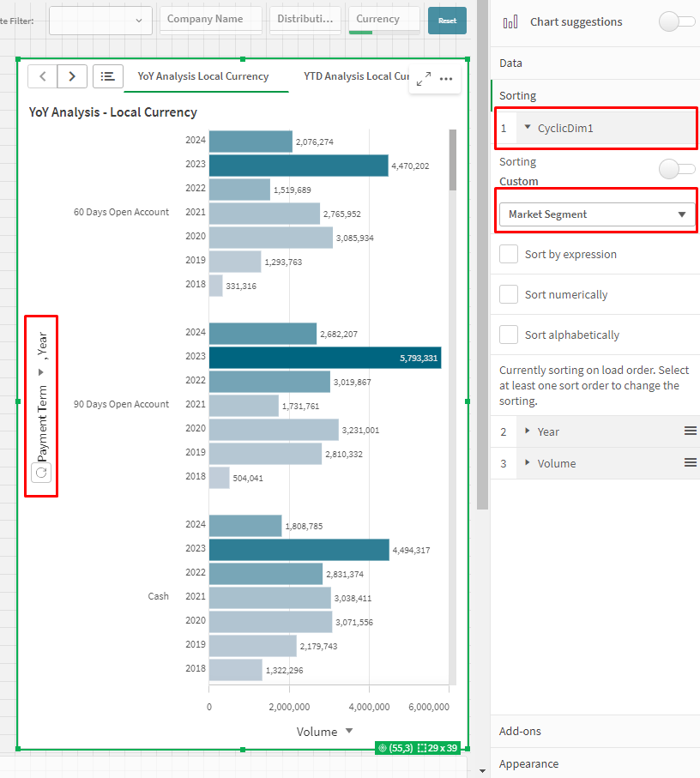The image size is (700, 778).
Task: Click the Cash category label
Action: pyautogui.click(x=158, y=596)
